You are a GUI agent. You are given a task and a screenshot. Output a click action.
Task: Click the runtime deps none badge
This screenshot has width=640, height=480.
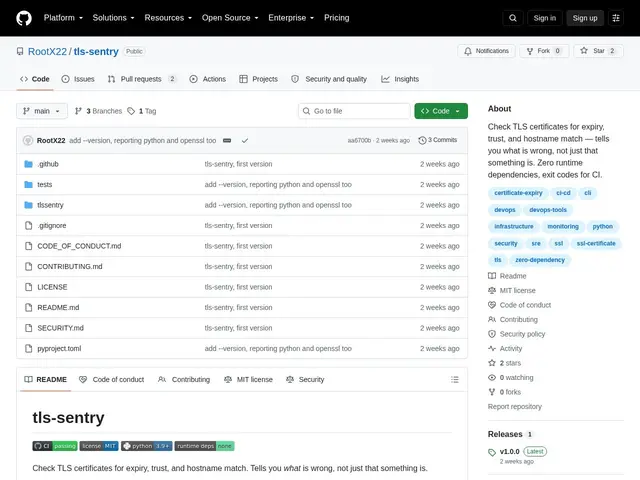coord(204,446)
